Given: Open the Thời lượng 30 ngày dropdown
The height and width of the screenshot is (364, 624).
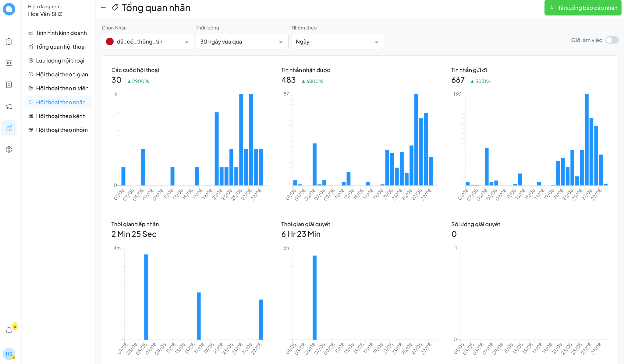Looking at the screenshot, I should (x=242, y=42).
